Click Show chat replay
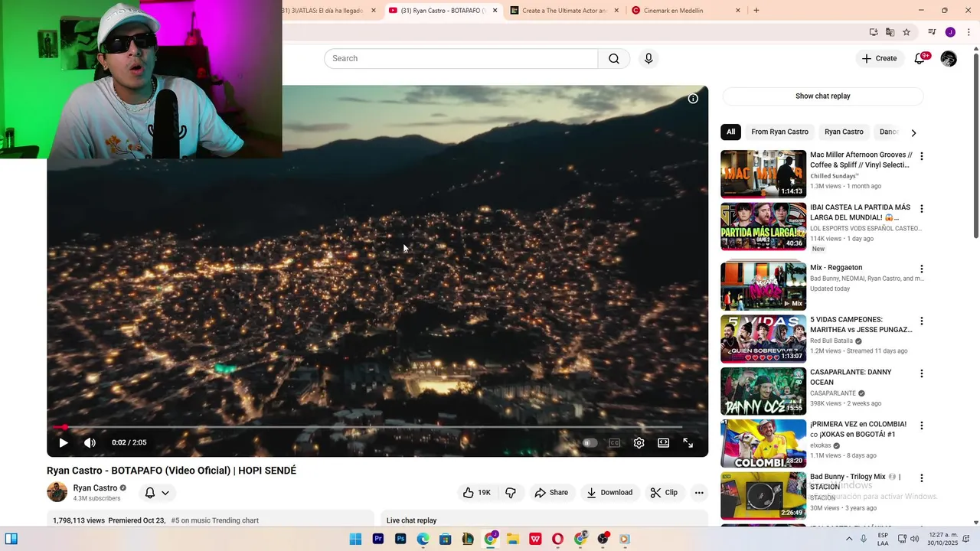 (x=823, y=96)
